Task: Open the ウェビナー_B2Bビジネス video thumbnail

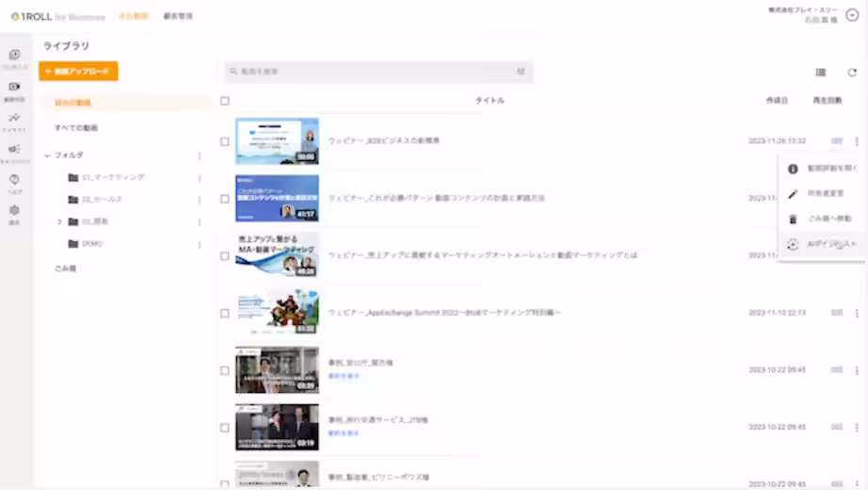Action: [x=277, y=141]
